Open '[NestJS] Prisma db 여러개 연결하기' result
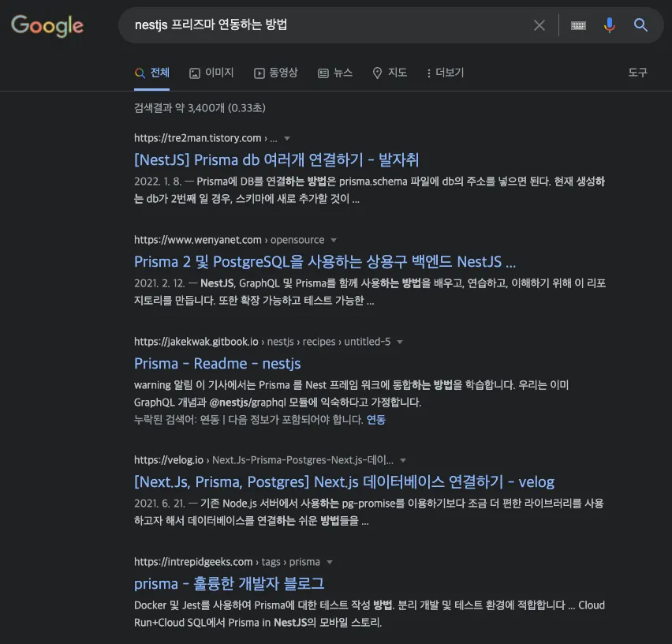Viewport: 672px width, 644px height. tap(276, 160)
